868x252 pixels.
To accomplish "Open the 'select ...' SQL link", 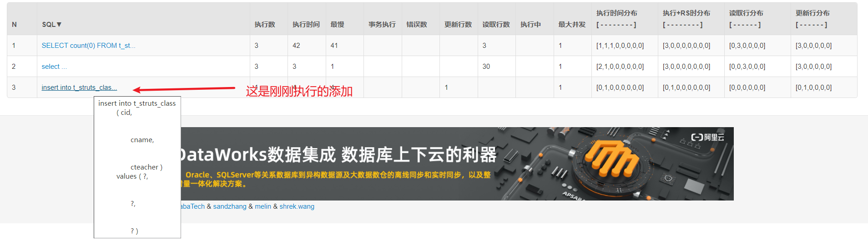I will pyautogui.click(x=54, y=67).
